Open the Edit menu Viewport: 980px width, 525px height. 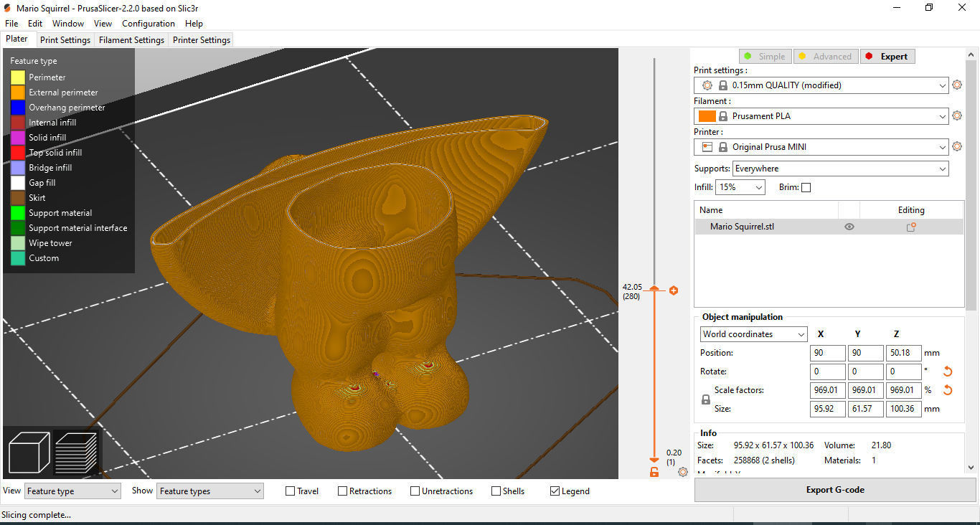[x=35, y=24]
